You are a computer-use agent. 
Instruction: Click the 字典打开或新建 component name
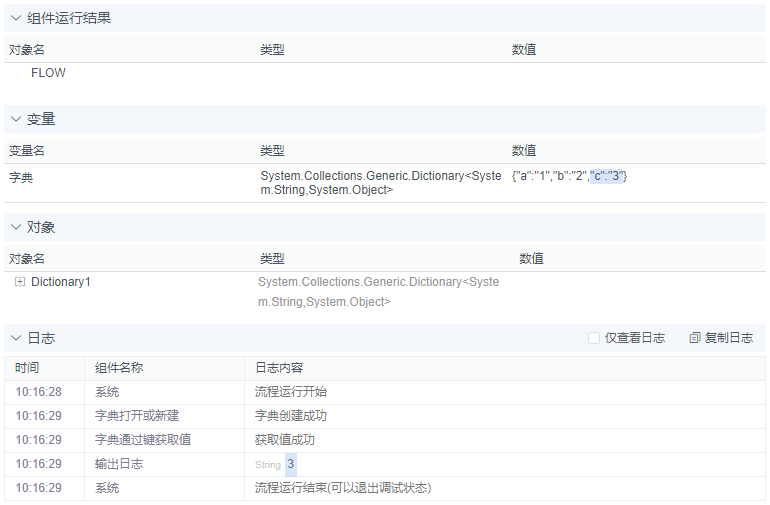point(137,416)
